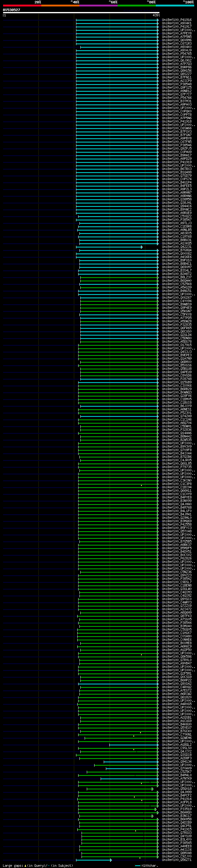The width and height of the screenshot is (197, 868).
Task: Click hit label UniRef100_Q70AV9
Action: coord(176,768)
